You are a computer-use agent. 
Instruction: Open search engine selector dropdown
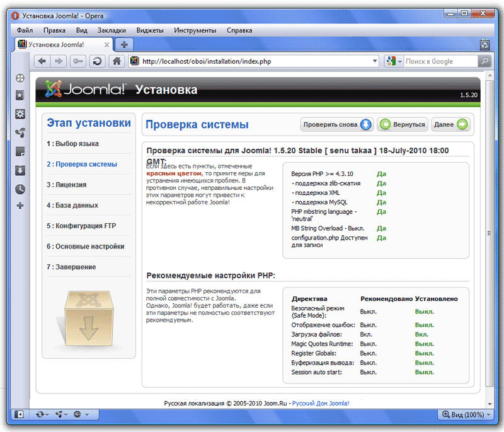394,61
